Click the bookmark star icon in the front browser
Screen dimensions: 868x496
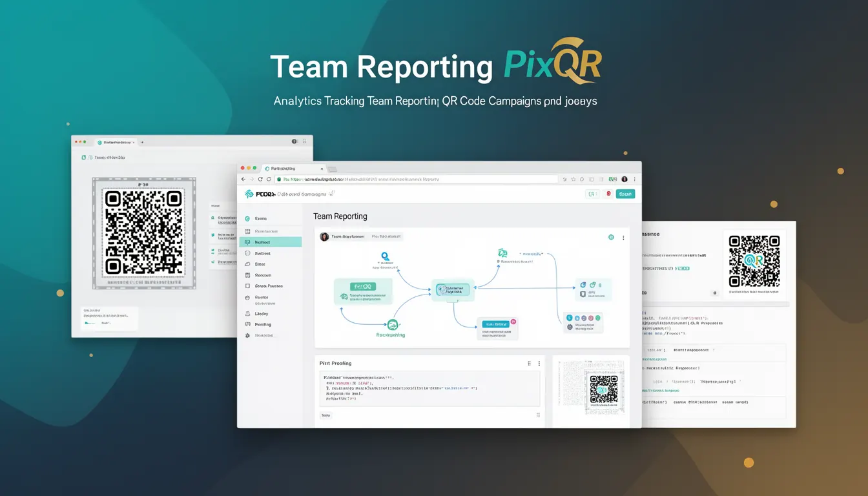click(573, 179)
